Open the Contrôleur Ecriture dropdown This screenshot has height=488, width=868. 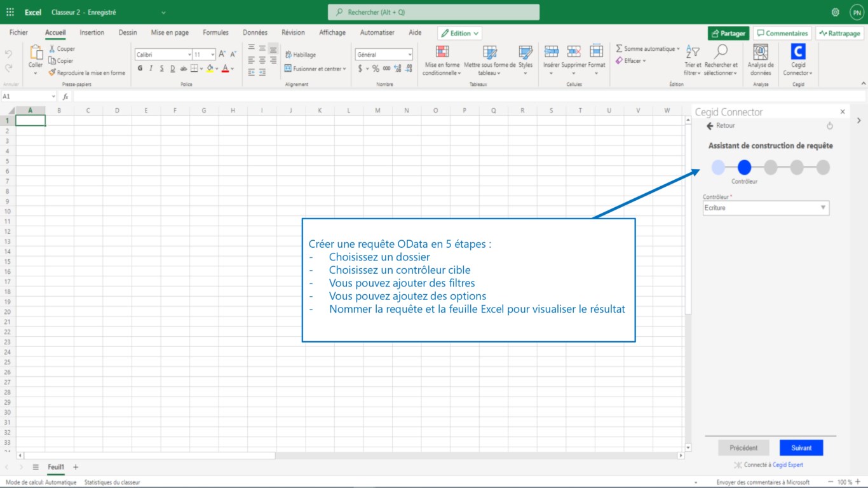click(x=766, y=208)
